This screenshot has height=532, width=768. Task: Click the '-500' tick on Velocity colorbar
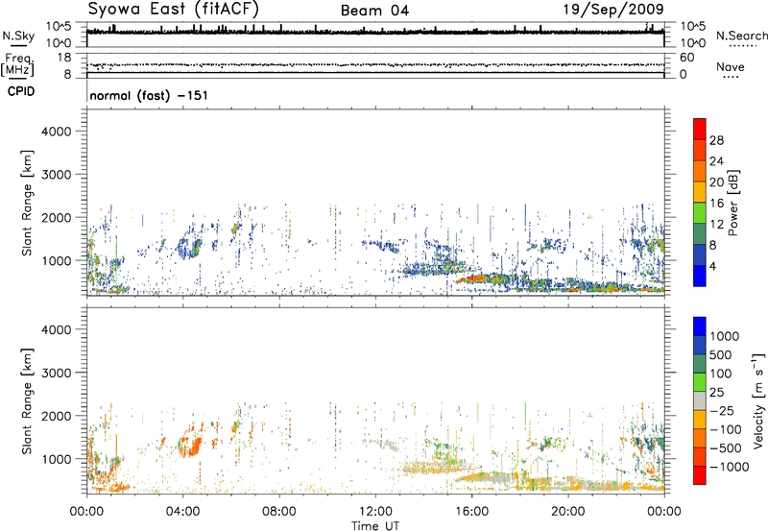[726, 448]
